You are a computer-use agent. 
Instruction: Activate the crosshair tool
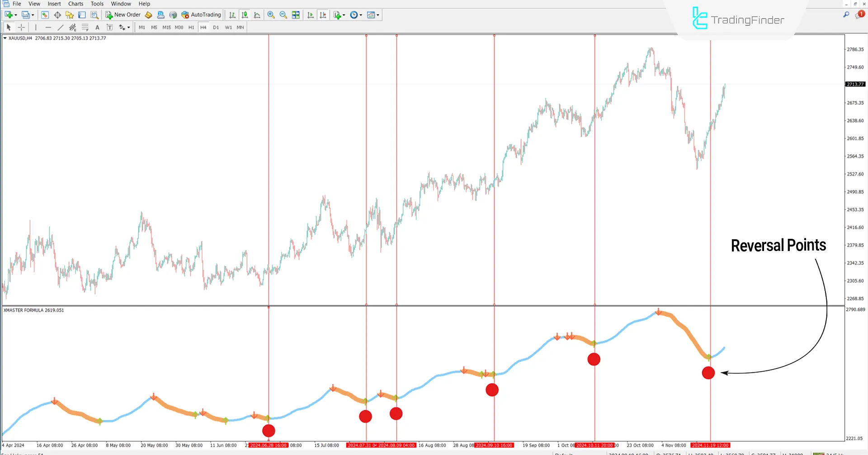coord(21,27)
